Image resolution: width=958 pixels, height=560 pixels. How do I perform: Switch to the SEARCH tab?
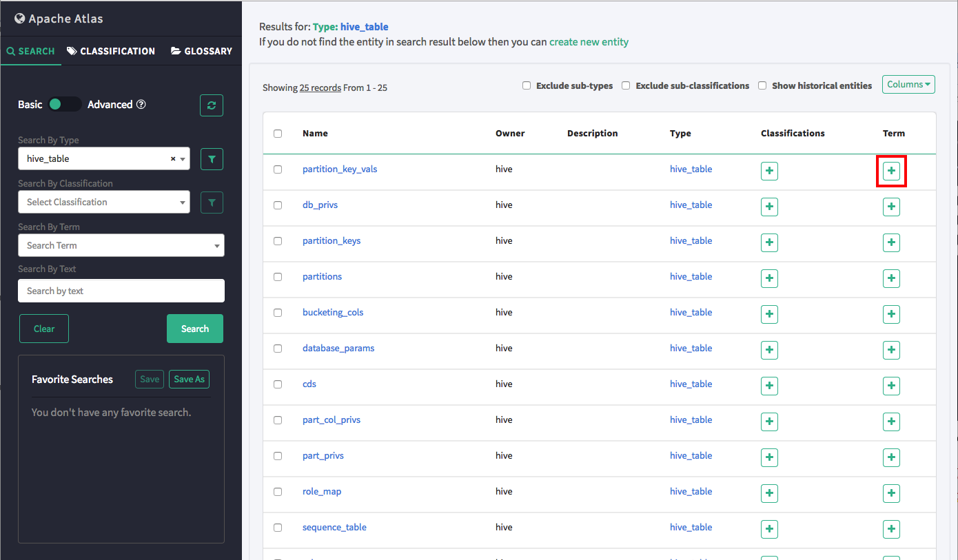[x=30, y=51]
